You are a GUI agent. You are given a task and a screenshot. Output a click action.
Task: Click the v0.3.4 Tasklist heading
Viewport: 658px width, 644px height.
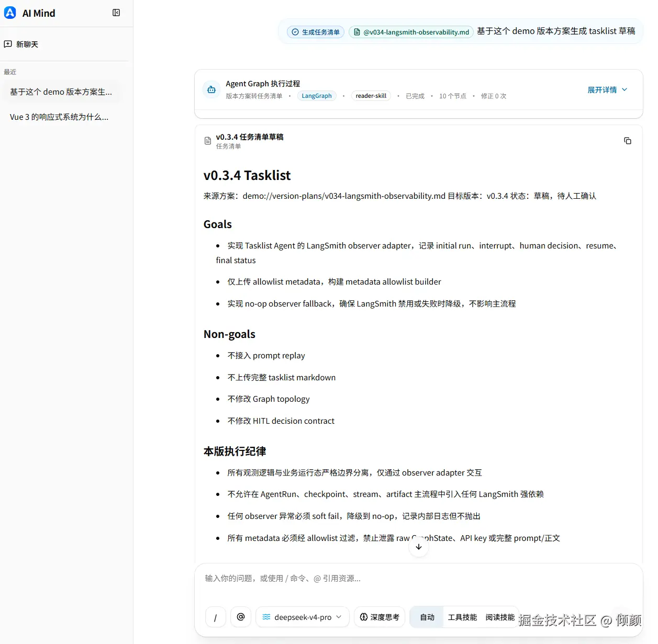pos(247,175)
